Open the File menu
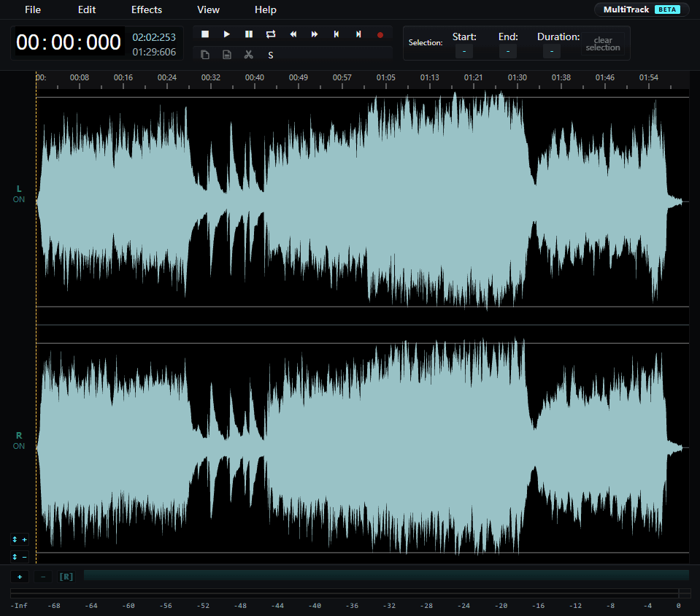 (x=33, y=9)
